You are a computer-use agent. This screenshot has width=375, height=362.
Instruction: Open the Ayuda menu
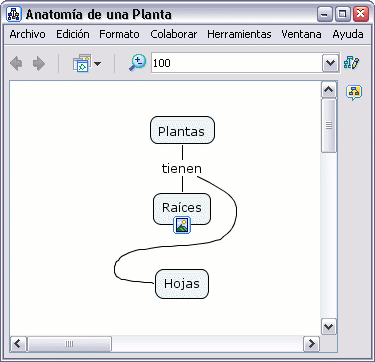tap(348, 34)
